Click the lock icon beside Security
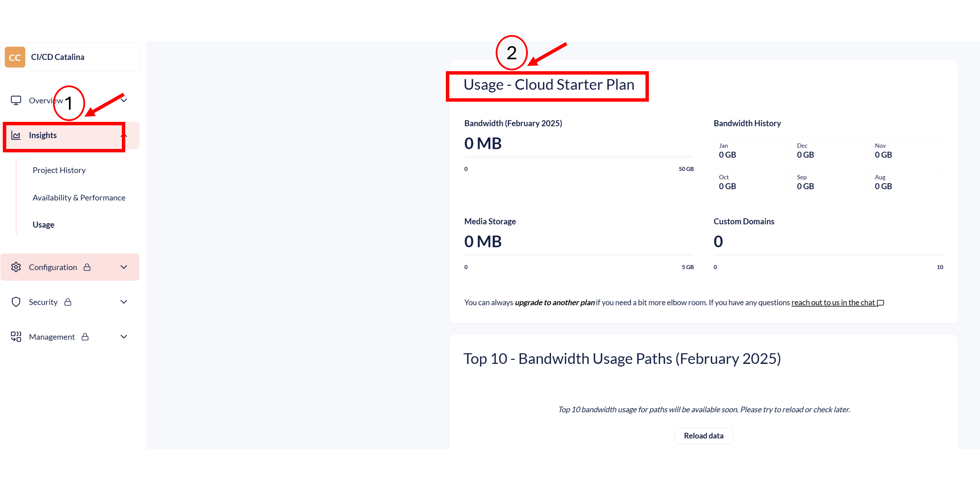Screen dimensions: 980x481 (x=68, y=302)
